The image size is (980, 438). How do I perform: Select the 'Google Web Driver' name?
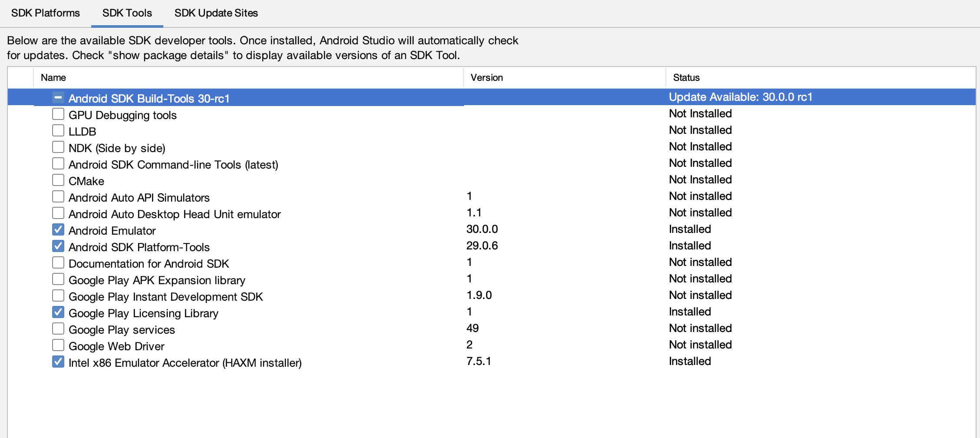(x=116, y=346)
